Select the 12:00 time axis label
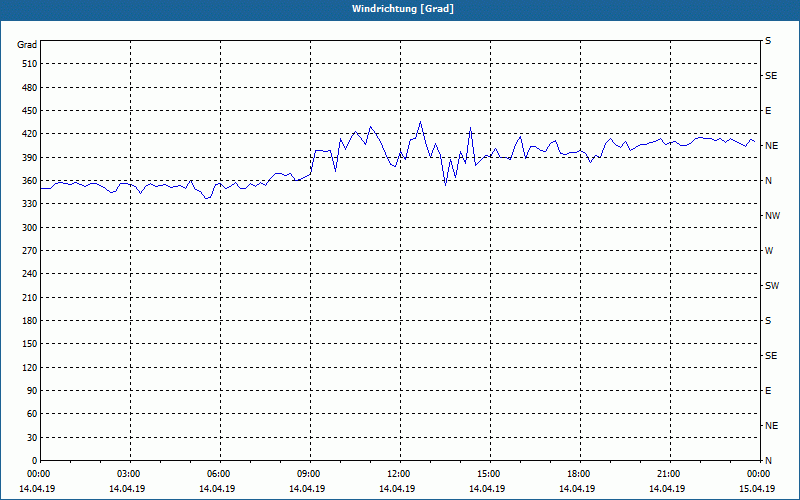This screenshot has width=800, height=500. pos(398,474)
